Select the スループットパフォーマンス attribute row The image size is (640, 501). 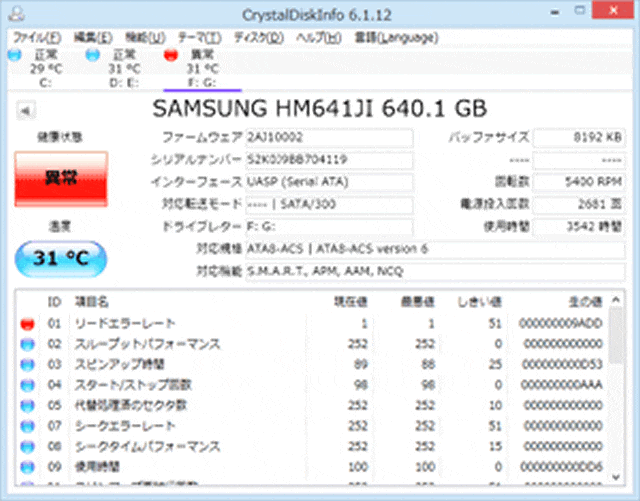coord(312,344)
